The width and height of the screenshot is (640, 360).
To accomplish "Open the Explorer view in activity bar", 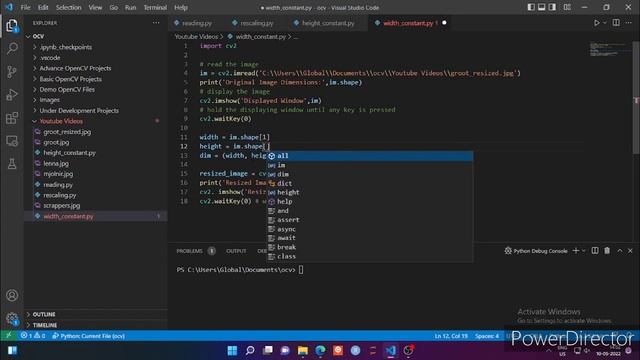I will pos(12,26).
